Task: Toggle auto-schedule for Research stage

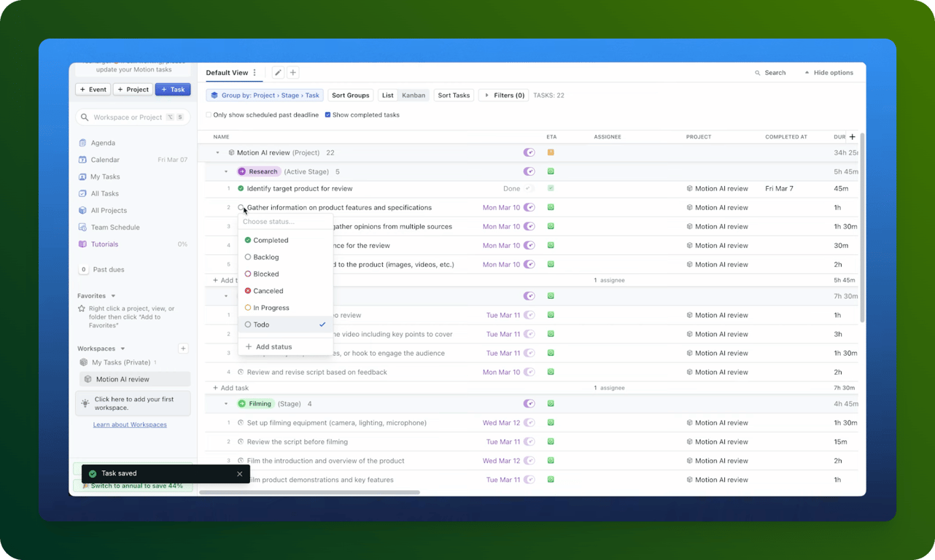Action: [529, 172]
